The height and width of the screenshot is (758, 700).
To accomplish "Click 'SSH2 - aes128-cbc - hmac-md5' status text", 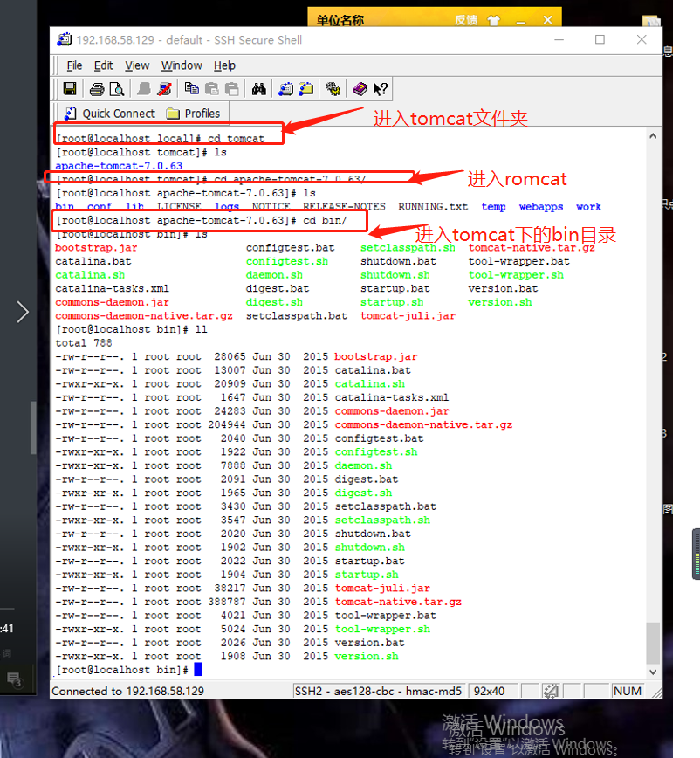I will tap(378, 692).
